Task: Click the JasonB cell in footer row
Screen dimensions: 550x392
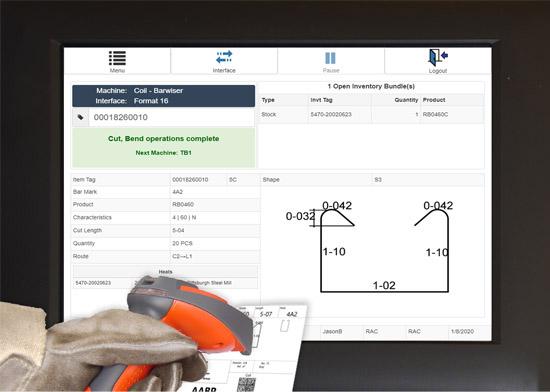Action: pyautogui.click(x=332, y=331)
